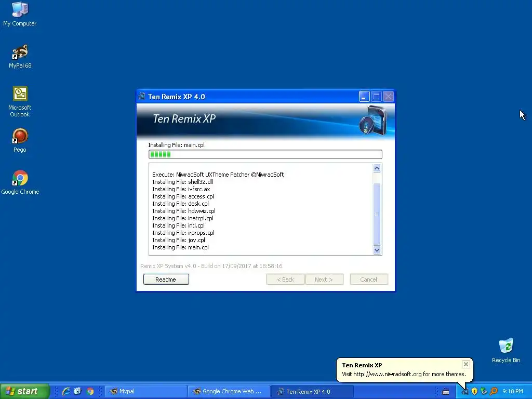
Task: Switch to Google Chrome Web taskbar window
Action: point(229,392)
